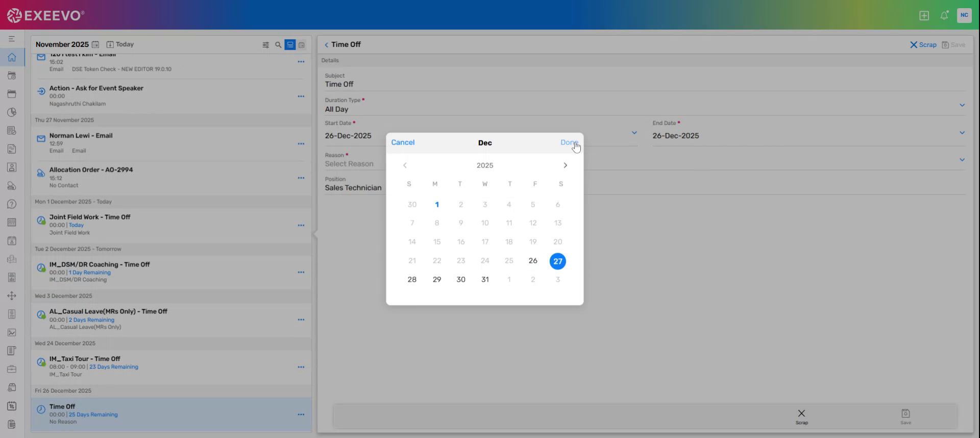
Task: Open Norman Lewi - Email entry
Action: point(171,143)
